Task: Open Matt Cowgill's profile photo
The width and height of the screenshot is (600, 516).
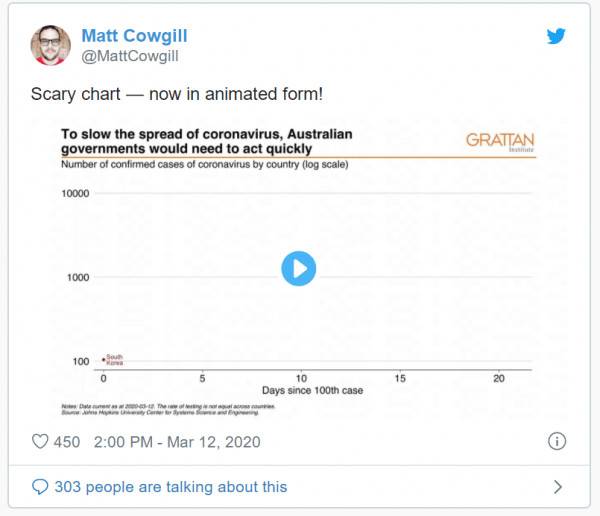Action: click(51, 45)
